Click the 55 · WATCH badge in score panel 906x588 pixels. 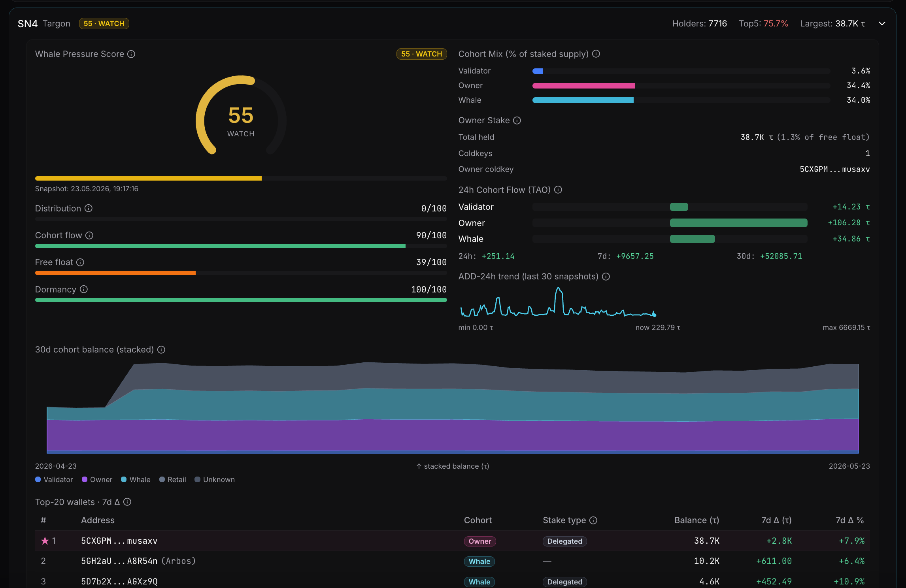pos(421,54)
